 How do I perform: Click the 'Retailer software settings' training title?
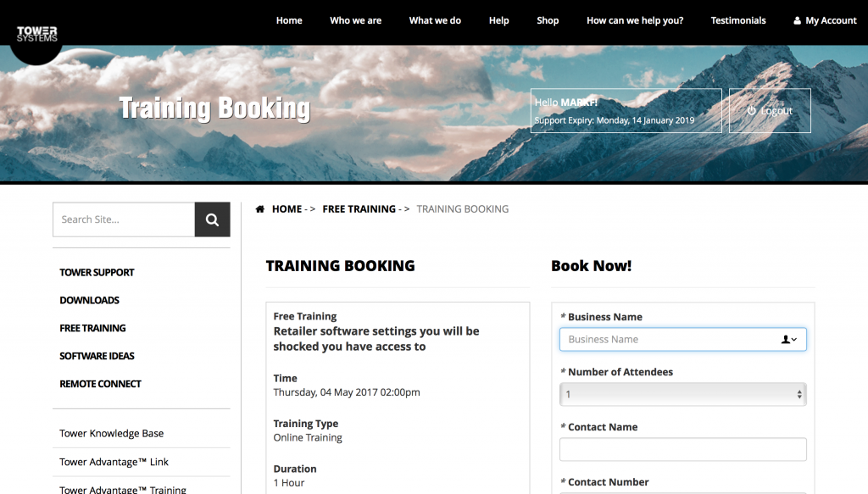tap(376, 339)
